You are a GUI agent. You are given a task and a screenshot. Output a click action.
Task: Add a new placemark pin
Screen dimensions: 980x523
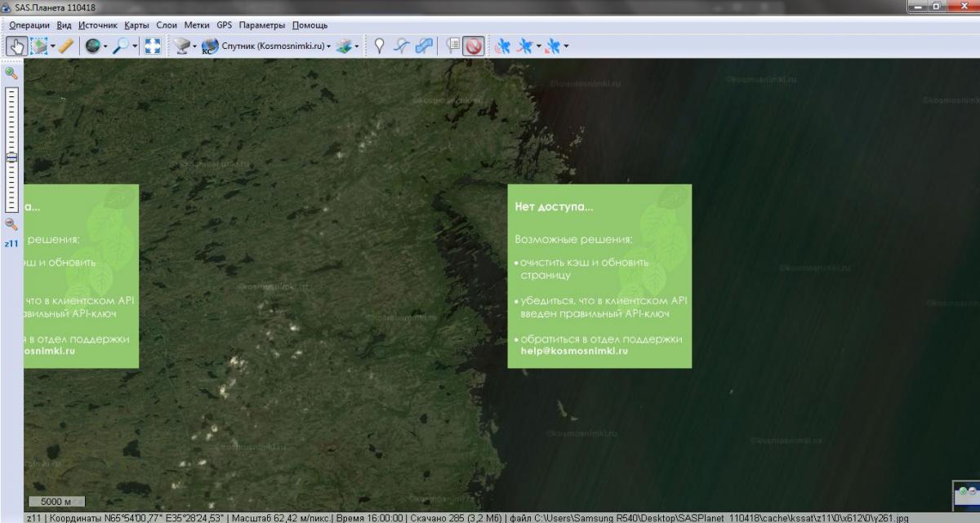point(379,47)
